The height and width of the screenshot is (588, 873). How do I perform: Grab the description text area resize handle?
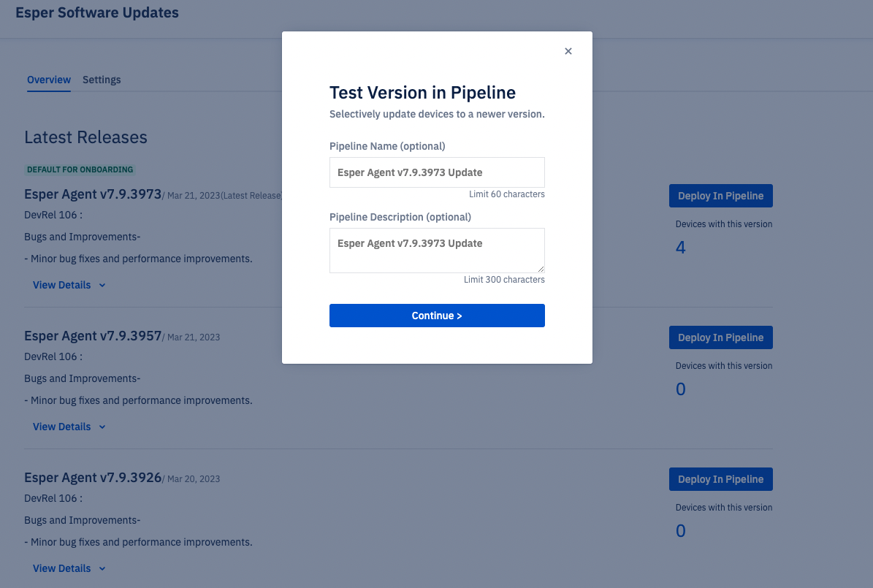(541, 269)
